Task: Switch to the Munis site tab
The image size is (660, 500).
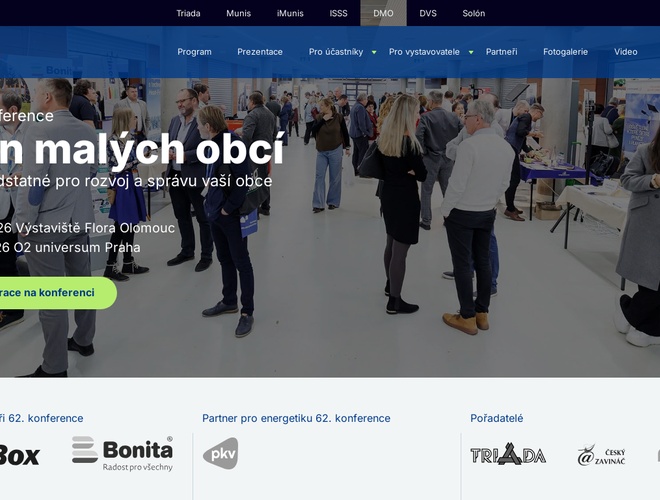Action: pos(239,13)
